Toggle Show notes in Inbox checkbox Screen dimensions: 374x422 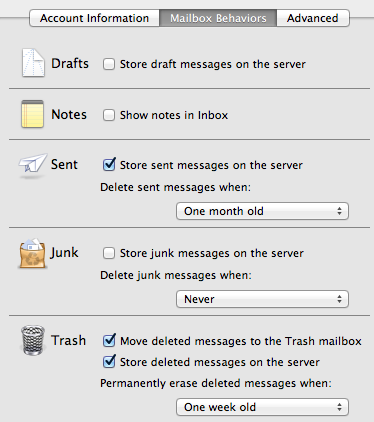point(109,115)
